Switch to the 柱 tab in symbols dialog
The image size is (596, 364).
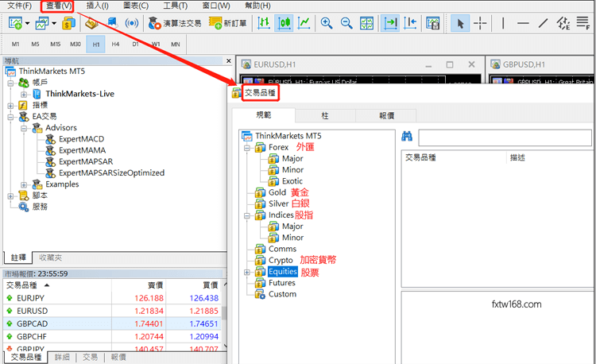[324, 115]
